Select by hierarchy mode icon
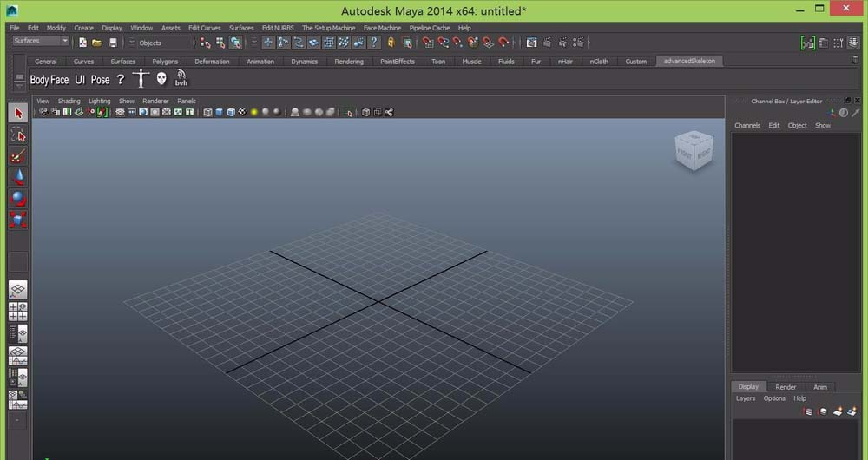 [x=206, y=42]
